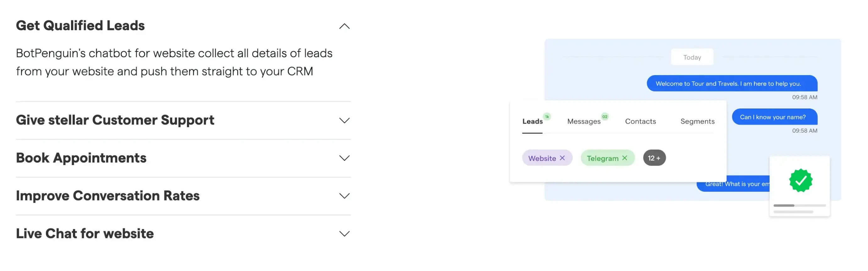Viewport: 868px width, 271px height.
Task: Expand the Give stellar Customer Support chevron
Action: [x=344, y=120]
